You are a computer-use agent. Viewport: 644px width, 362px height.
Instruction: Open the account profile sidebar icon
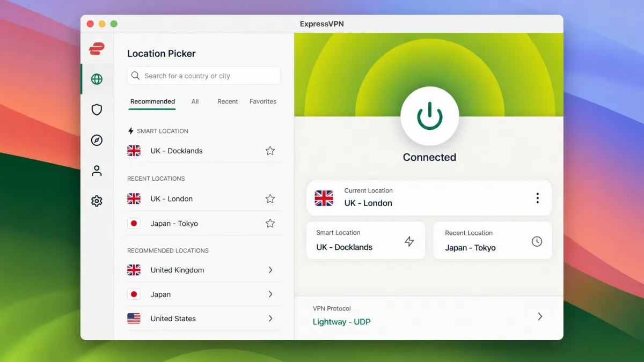click(x=97, y=171)
